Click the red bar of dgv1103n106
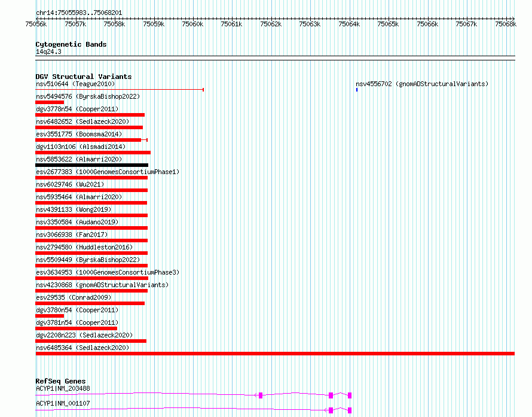Screen dimensions: 532x417 coord(93,153)
